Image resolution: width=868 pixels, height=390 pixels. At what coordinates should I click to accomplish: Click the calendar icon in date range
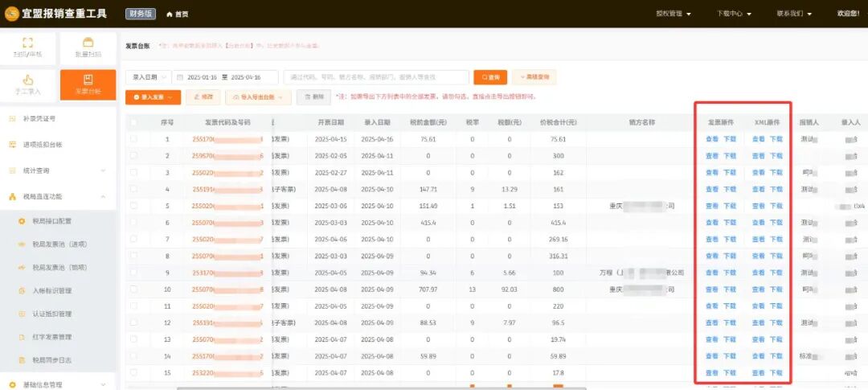coord(180,77)
